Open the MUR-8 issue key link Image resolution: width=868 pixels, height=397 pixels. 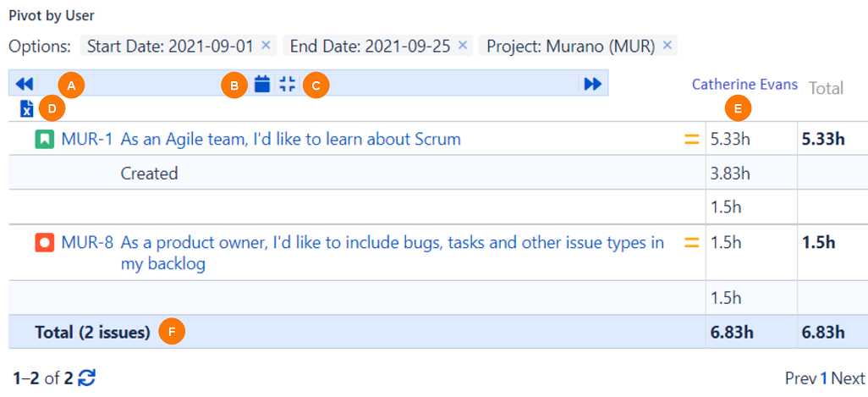(x=87, y=243)
